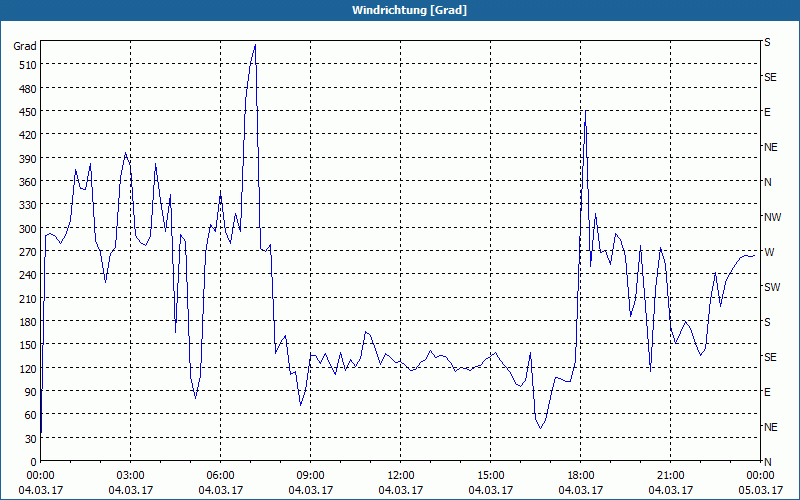This screenshot has height=500, width=800.
Task: Click the topmost 'S' compass label
Action: [x=767, y=42]
